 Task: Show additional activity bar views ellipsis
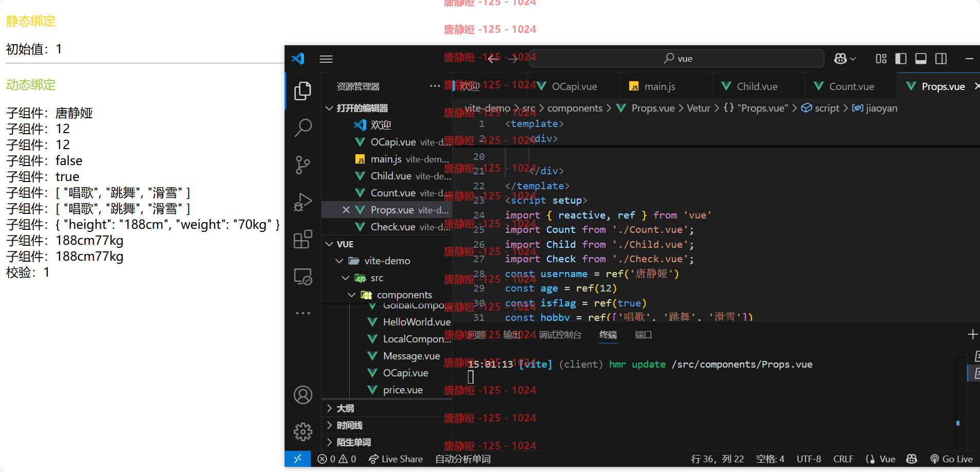pyautogui.click(x=303, y=313)
